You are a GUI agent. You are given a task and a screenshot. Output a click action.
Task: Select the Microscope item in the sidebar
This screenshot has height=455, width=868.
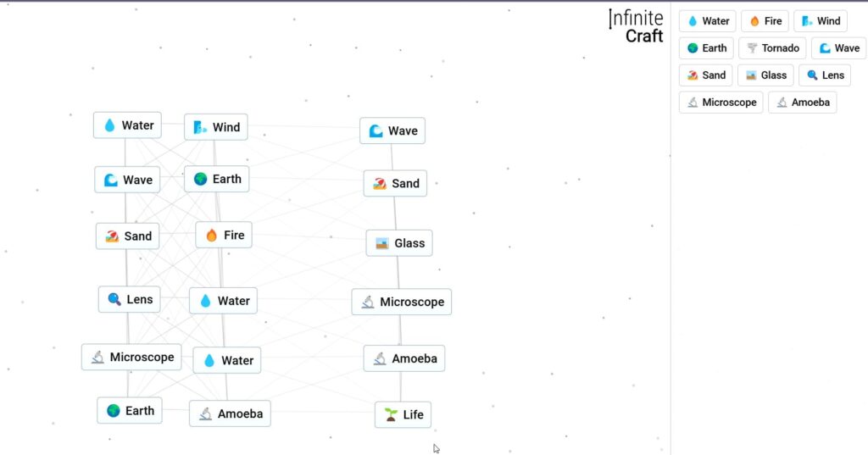point(721,103)
